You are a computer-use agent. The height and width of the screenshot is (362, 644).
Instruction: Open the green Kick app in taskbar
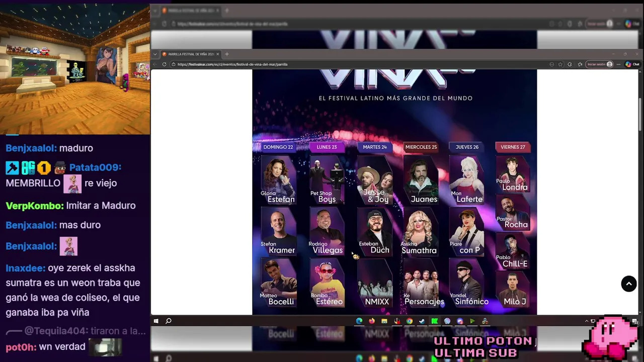tap(435, 321)
